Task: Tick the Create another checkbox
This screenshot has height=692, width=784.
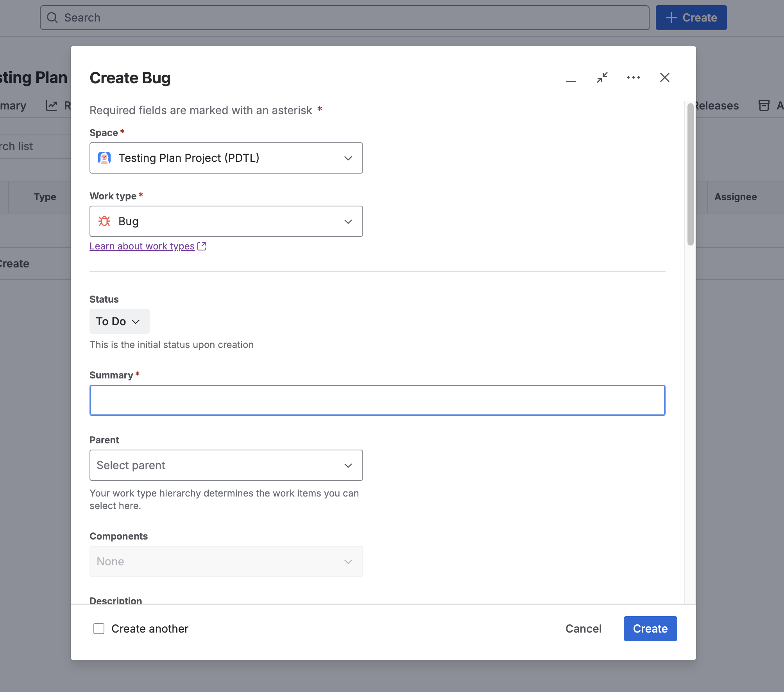Action: tap(99, 629)
